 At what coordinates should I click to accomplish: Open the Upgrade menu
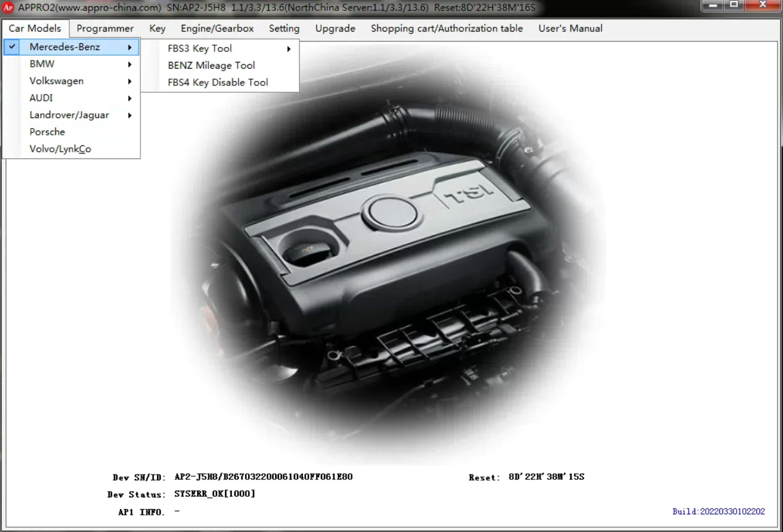pyautogui.click(x=335, y=28)
